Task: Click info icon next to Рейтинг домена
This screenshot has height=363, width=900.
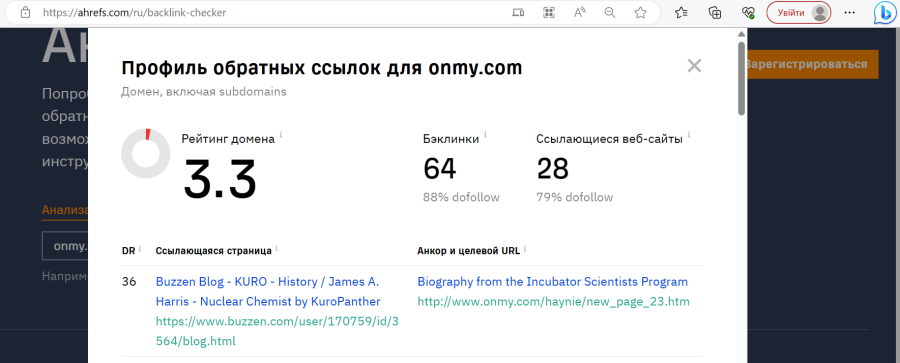Action: [281, 136]
